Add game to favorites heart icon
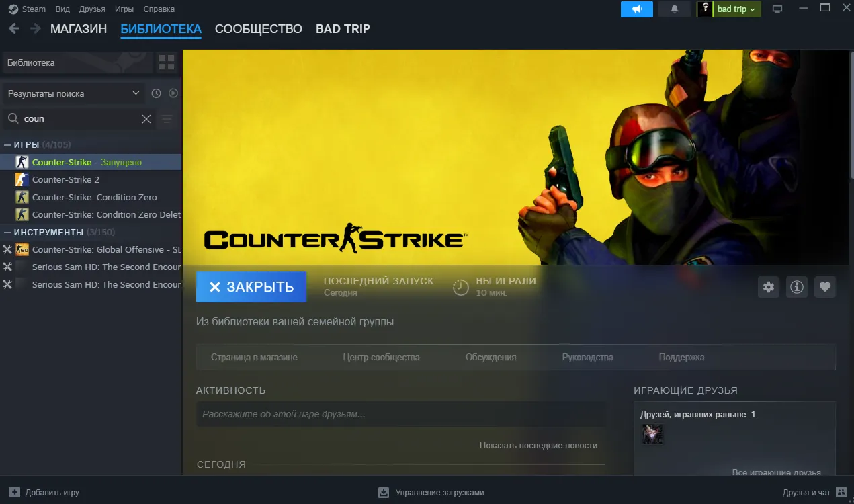Image resolution: width=854 pixels, height=504 pixels. pyautogui.click(x=825, y=287)
